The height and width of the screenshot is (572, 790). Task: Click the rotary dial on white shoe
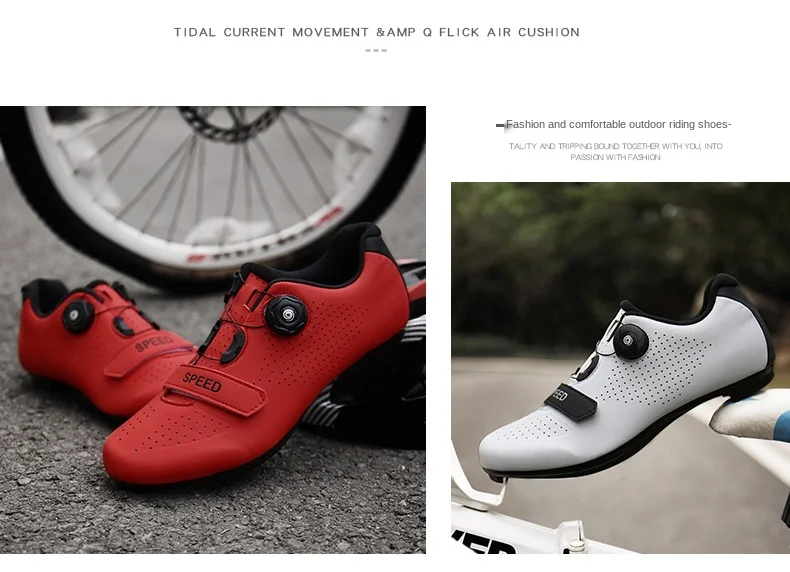(x=630, y=341)
